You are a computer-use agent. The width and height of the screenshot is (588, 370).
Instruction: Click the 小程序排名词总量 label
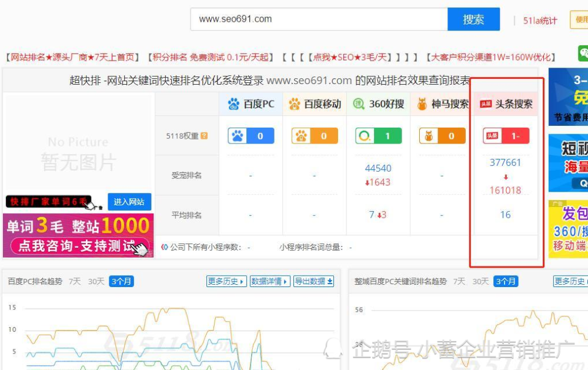[x=311, y=247]
